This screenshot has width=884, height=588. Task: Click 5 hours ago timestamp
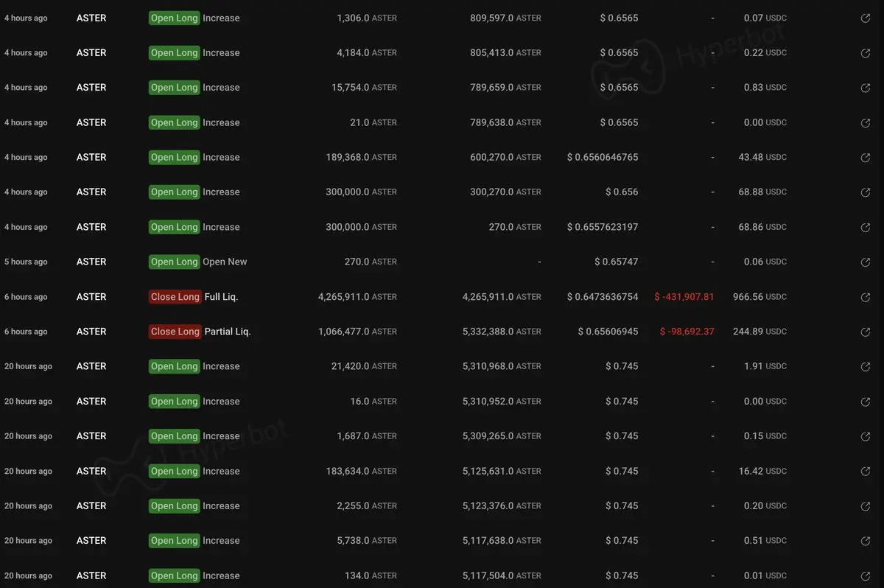(x=26, y=262)
